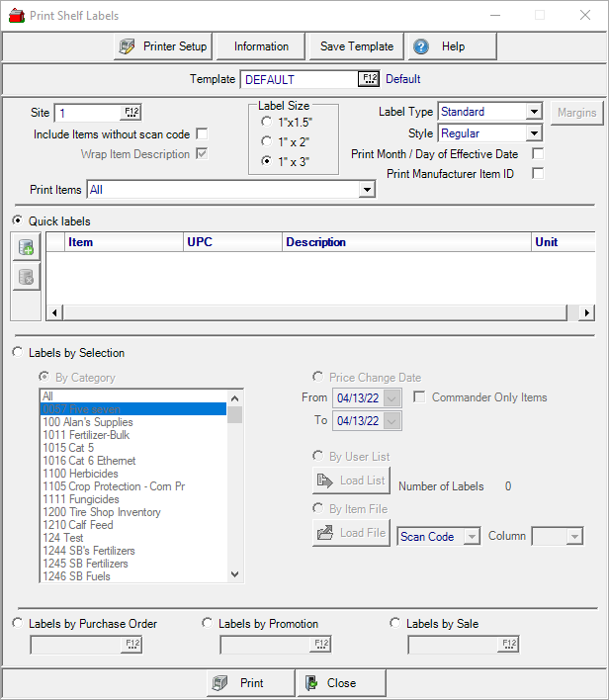The height and width of the screenshot is (700, 609).
Task: Expand the Label Type dropdown
Action: tap(534, 113)
